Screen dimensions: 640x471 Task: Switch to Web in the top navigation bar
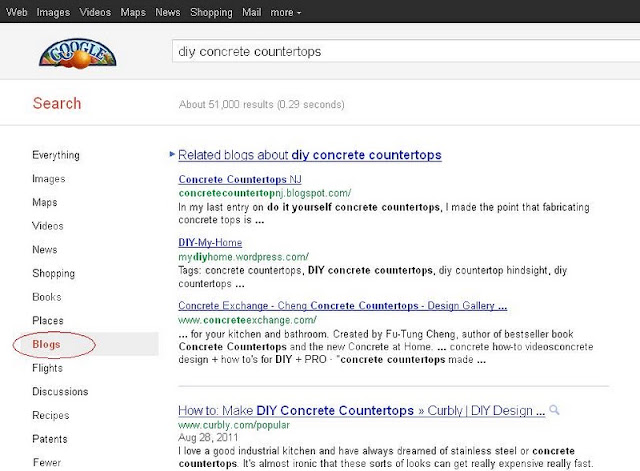(x=17, y=12)
